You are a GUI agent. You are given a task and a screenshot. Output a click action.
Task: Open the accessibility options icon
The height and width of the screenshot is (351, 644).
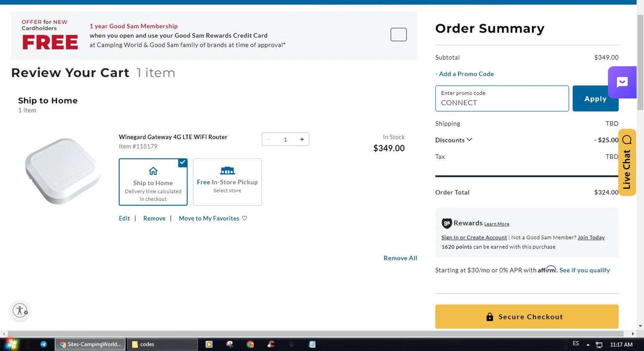pos(20,310)
